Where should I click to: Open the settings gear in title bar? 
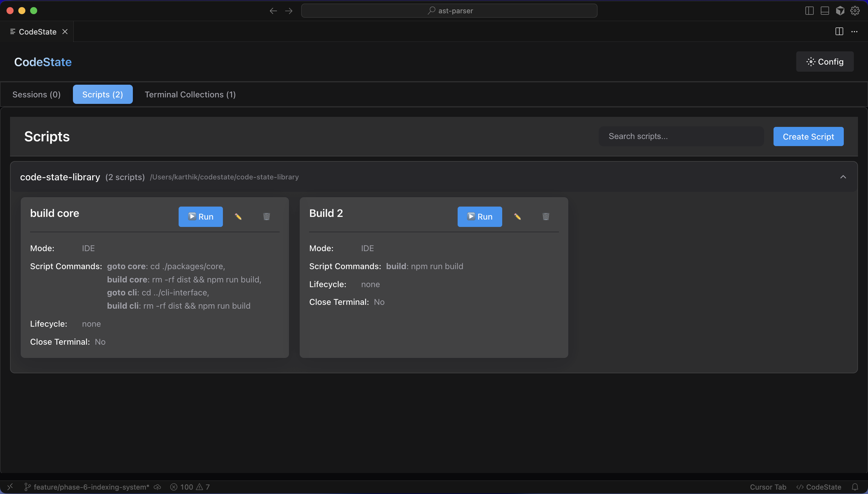(x=855, y=11)
